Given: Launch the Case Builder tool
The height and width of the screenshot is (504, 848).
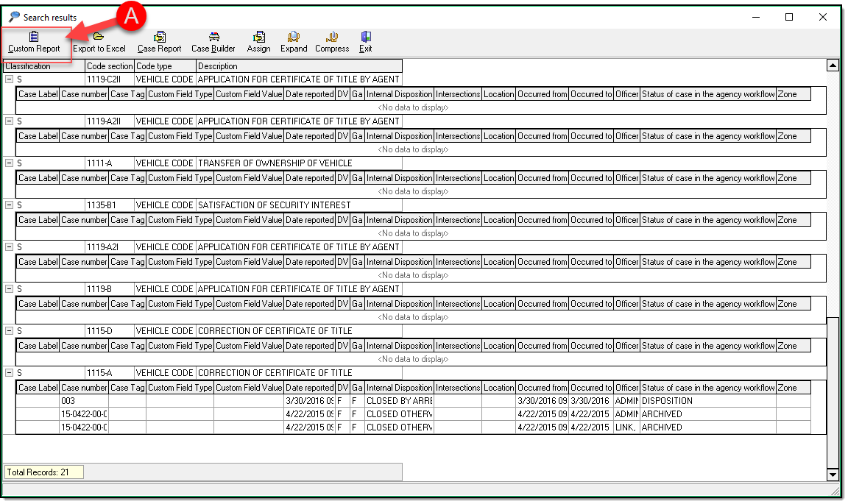Looking at the screenshot, I should click(x=213, y=42).
